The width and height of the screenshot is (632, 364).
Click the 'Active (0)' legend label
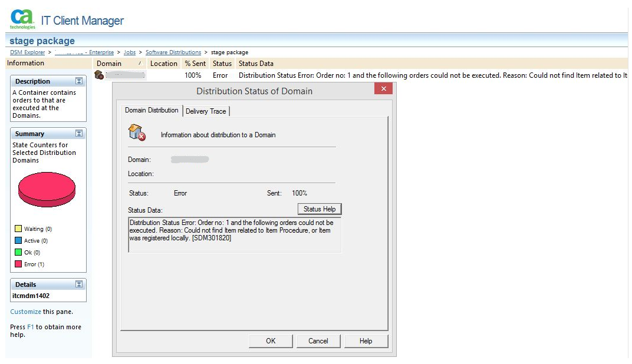(36, 240)
